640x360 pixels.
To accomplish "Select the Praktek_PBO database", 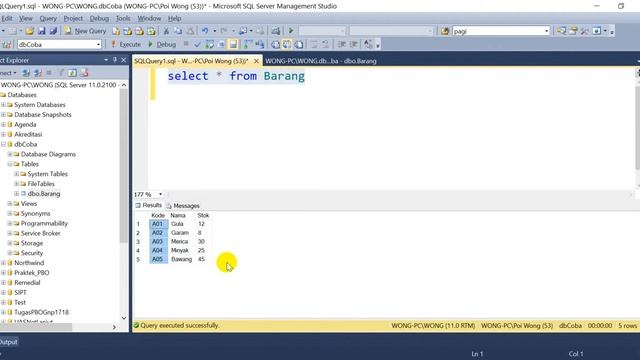I will tap(31, 273).
